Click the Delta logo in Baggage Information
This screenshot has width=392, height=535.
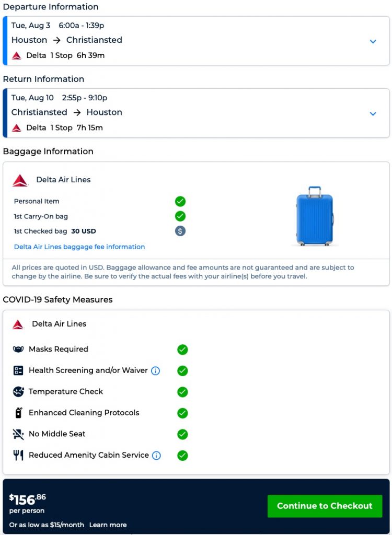coord(20,180)
